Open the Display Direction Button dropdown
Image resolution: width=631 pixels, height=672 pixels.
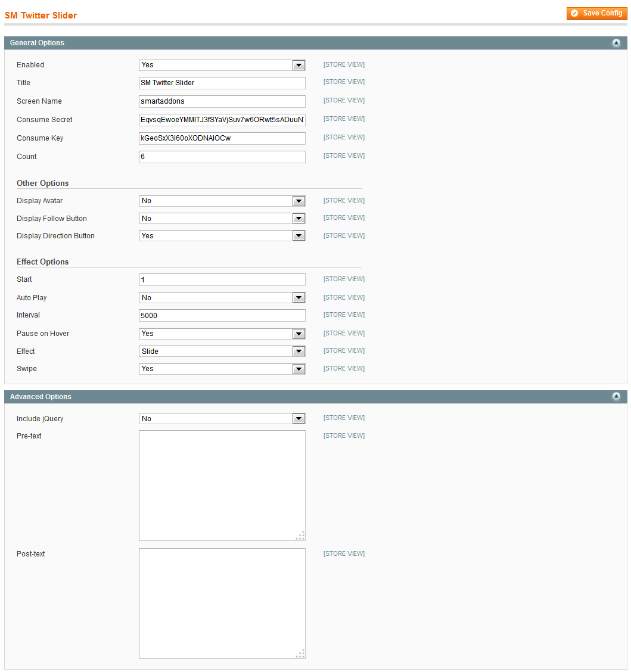point(222,236)
